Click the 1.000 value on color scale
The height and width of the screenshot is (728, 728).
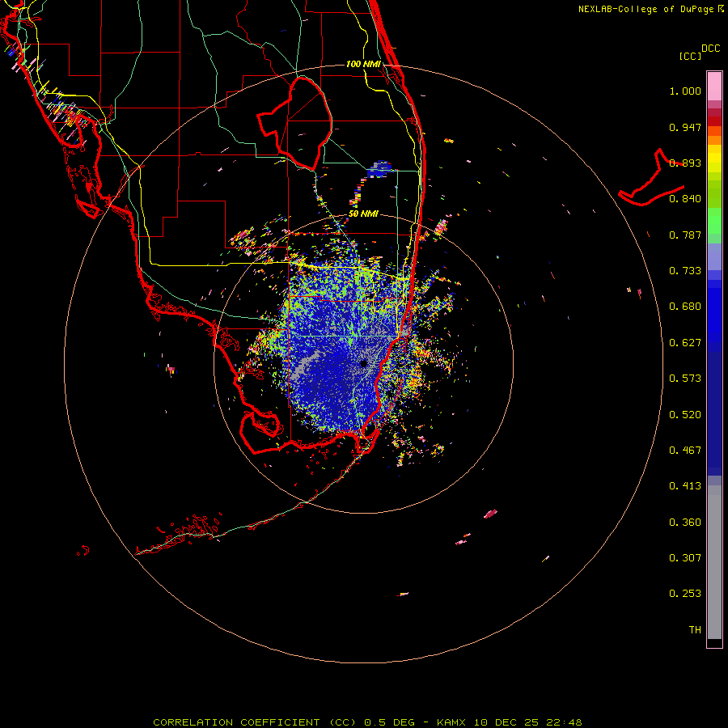(x=685, y=91)
